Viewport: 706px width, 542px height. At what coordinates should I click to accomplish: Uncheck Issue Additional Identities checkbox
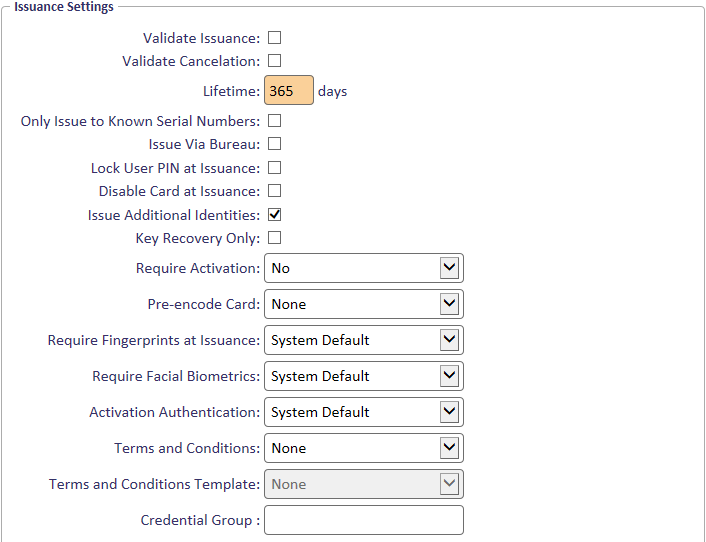pos(275,215)
